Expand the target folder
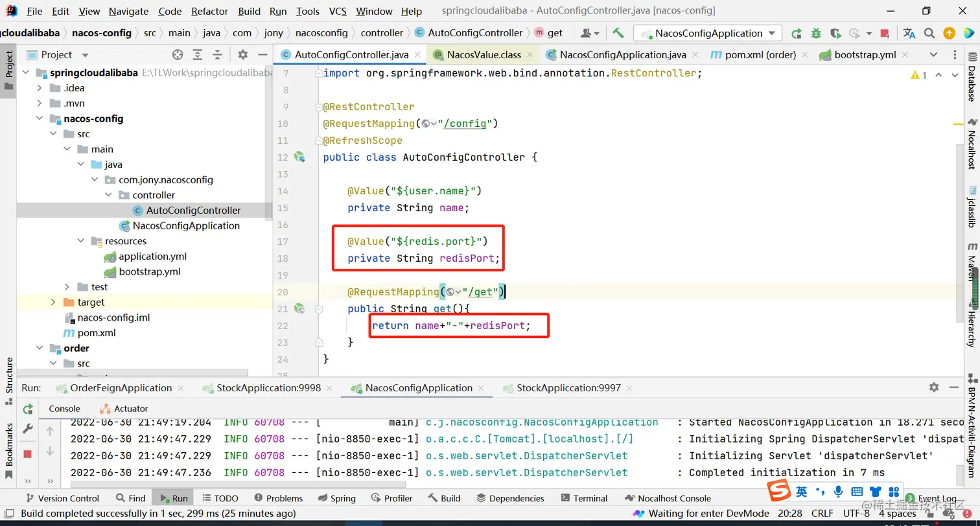This screenshot has height=526, width=980. (53, 303)
